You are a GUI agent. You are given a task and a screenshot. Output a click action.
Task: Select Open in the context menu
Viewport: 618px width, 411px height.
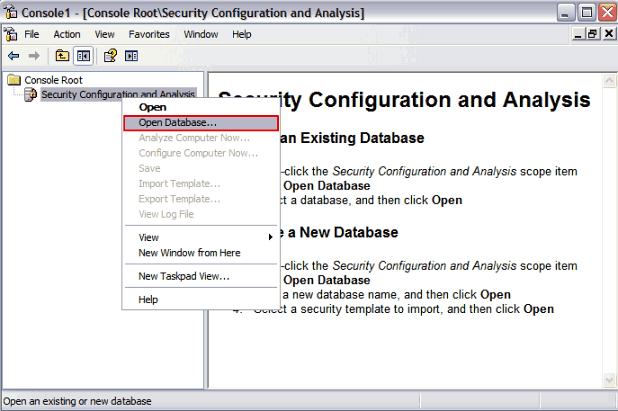click(x=152, y=107)
